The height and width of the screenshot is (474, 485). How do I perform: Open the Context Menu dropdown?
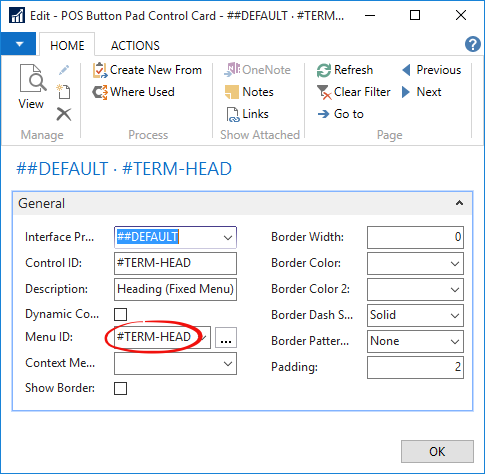228,364
